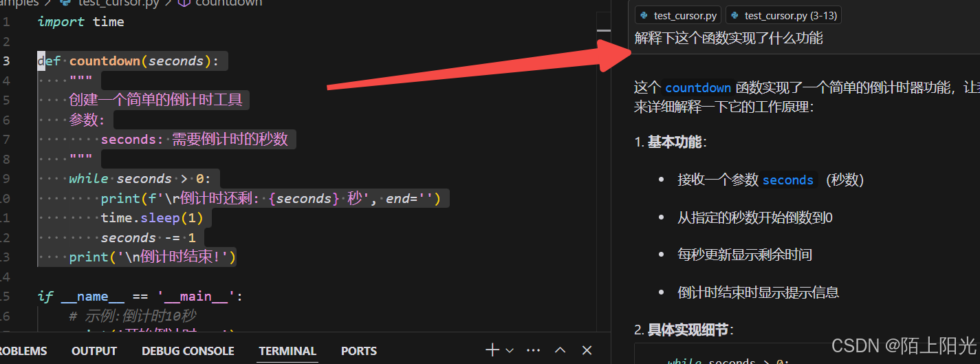
Task: Select the TERMINAL panel tab
Action: (x=287, y=351)
